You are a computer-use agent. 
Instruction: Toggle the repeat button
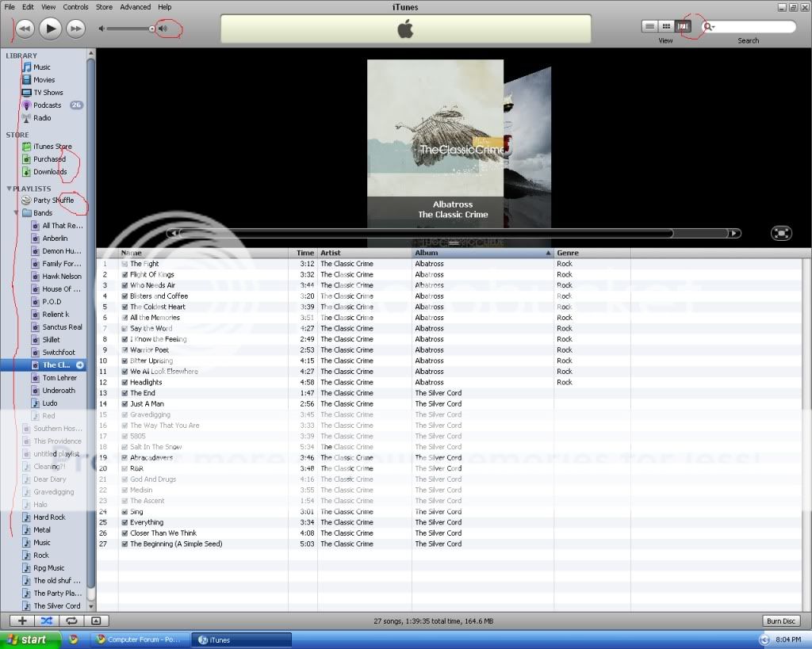(71, 621)
